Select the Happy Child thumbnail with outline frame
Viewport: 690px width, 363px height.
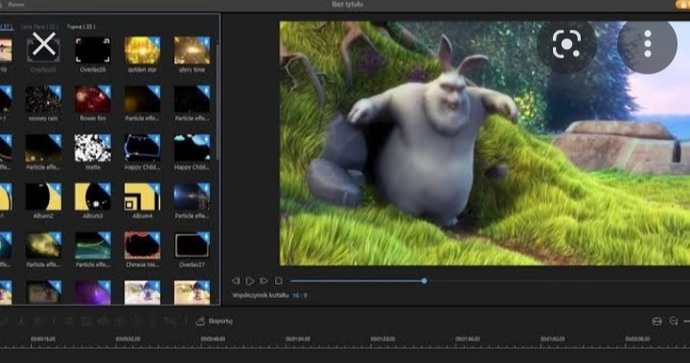tap(142, 148)
